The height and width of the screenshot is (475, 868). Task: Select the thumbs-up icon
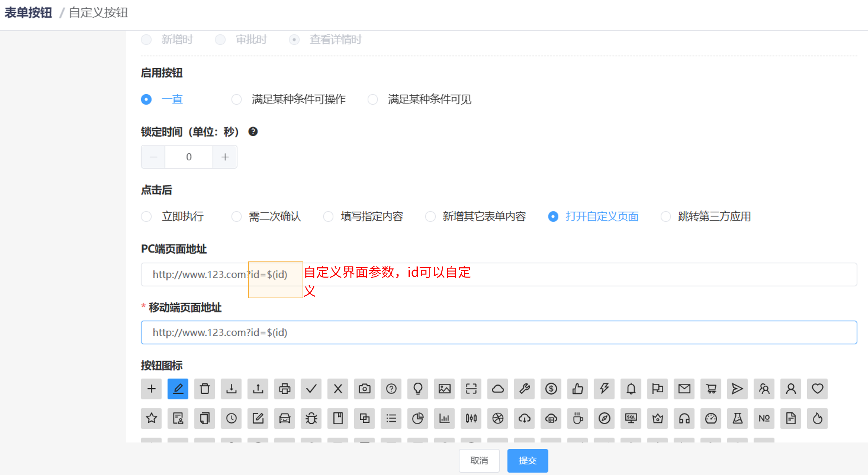pos(578,389)
